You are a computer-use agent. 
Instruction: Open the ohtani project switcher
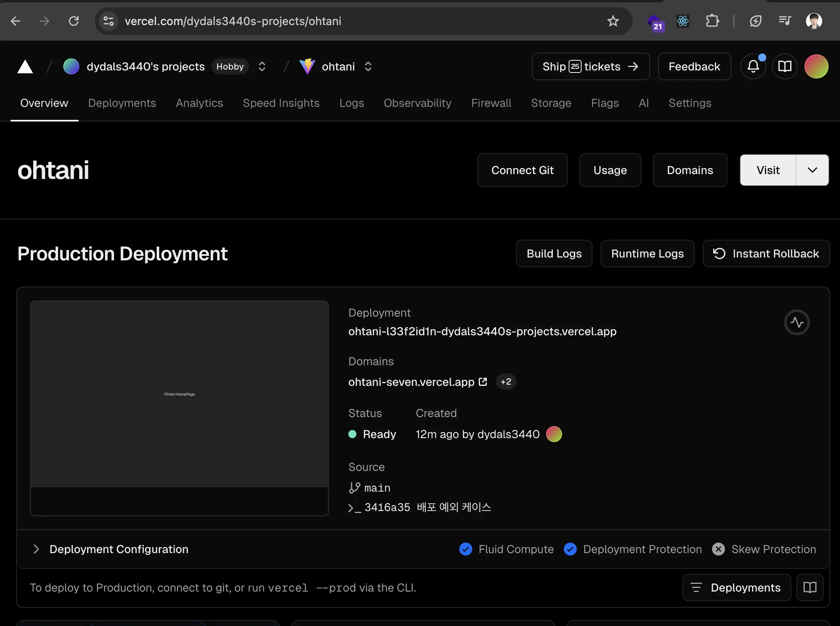(x=368, y=66)
